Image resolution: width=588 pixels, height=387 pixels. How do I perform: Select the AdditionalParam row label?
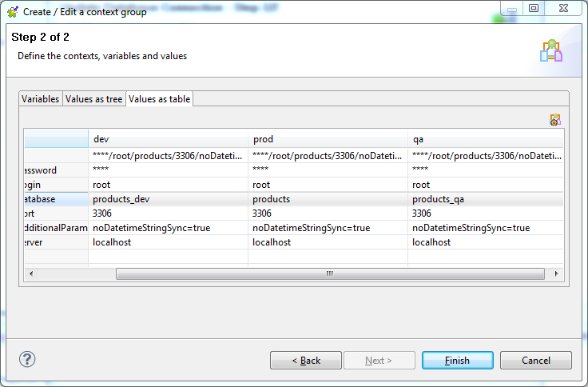pos(56,228)
